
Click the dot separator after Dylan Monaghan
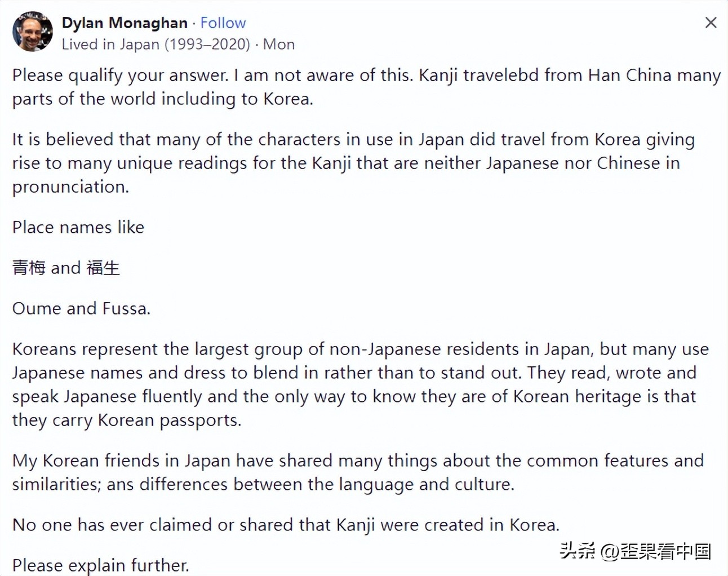click(194, 23)
